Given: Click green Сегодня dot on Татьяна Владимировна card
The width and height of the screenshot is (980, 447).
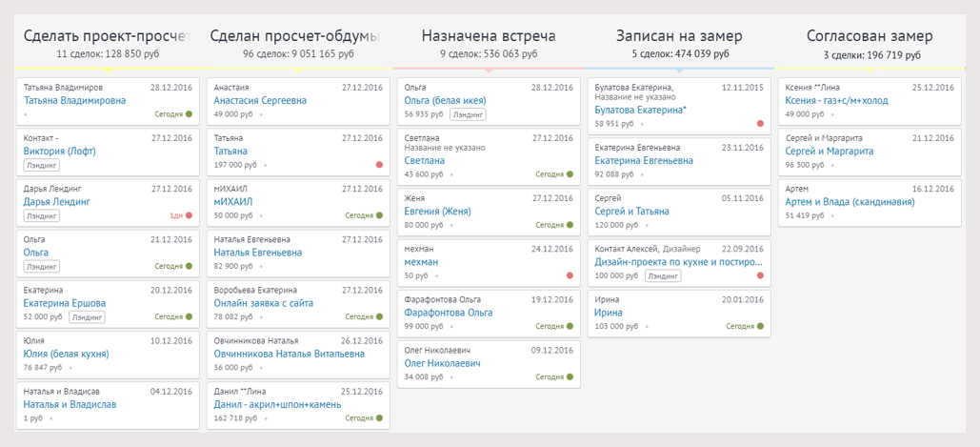Looking at the screenshot, I should (x=190, y=113).
